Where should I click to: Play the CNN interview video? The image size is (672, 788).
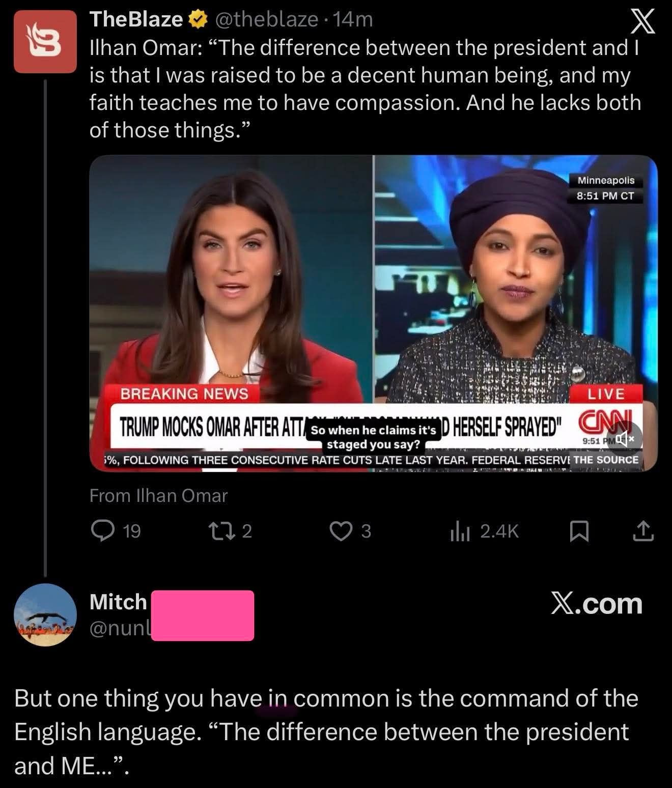[373, 313]
